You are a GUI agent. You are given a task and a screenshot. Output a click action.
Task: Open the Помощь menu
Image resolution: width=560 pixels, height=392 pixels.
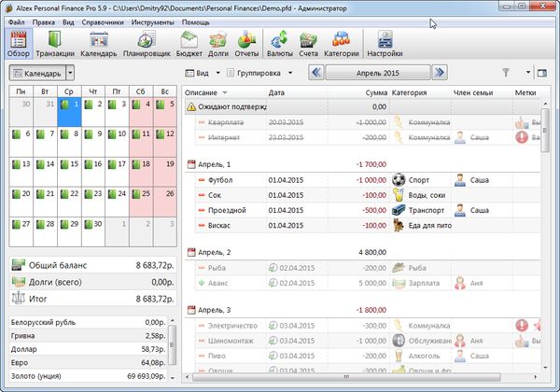coord(196,22)
